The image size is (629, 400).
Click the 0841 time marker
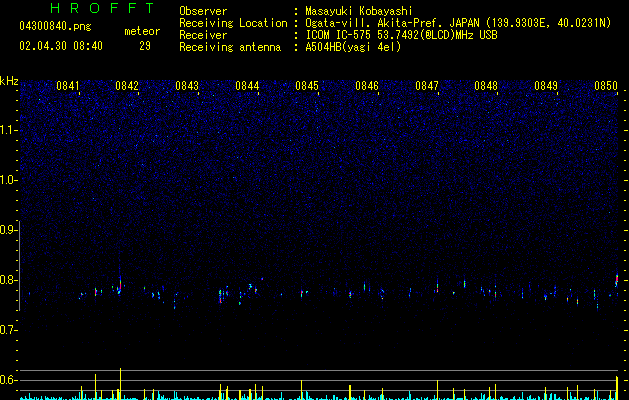click(68, 86)
